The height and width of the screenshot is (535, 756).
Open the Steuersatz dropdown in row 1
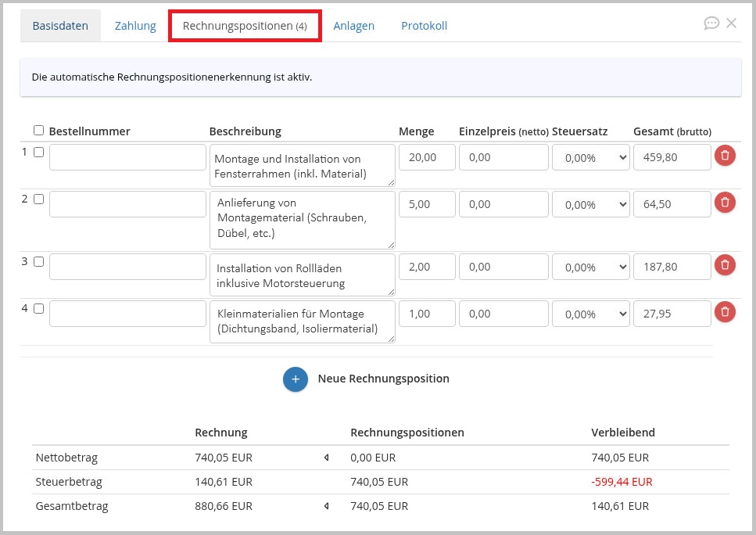click(590, 157)
